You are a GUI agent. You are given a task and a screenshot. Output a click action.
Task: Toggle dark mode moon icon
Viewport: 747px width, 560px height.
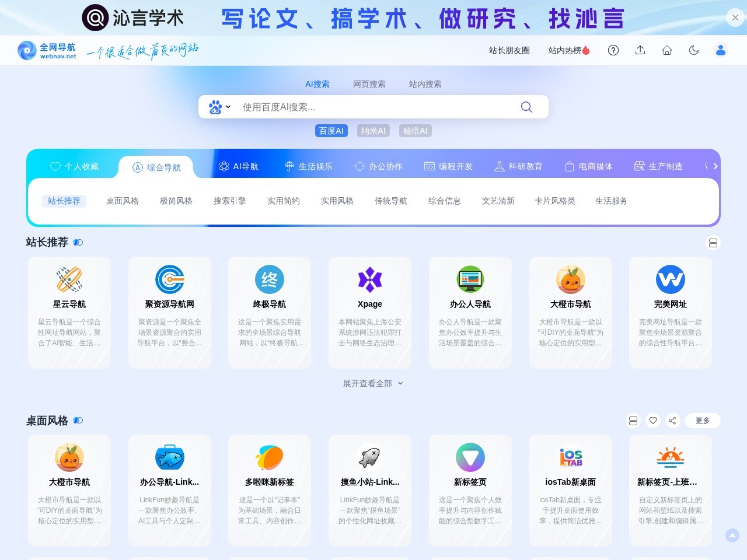coord(694,50)
